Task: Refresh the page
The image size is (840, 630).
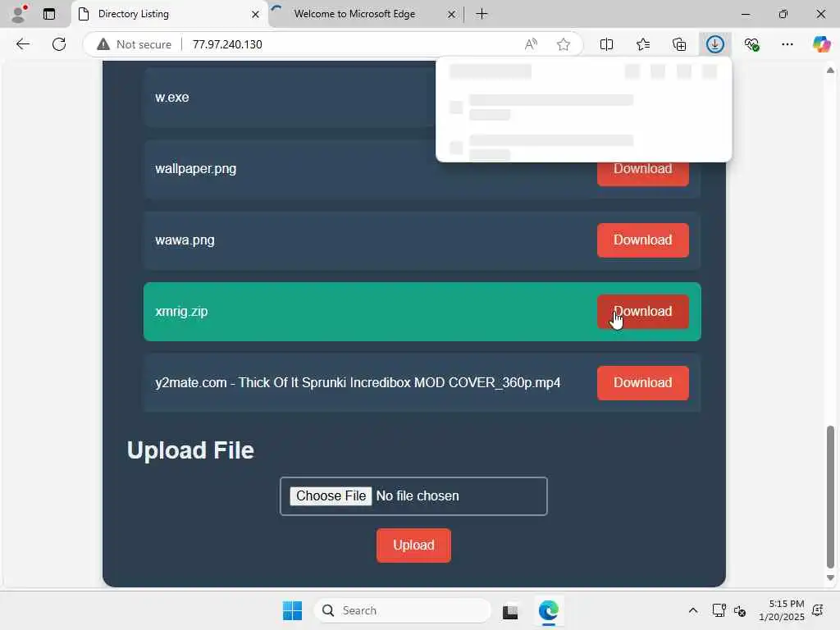Action: tap(59, 44)
